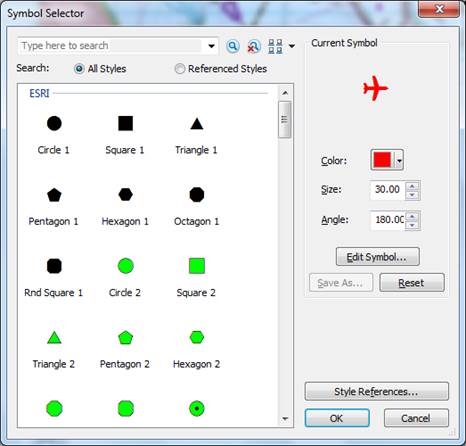Select the green Pentagon 2 symbol
The image size is (466, 446).
click(x=125, y=338)
